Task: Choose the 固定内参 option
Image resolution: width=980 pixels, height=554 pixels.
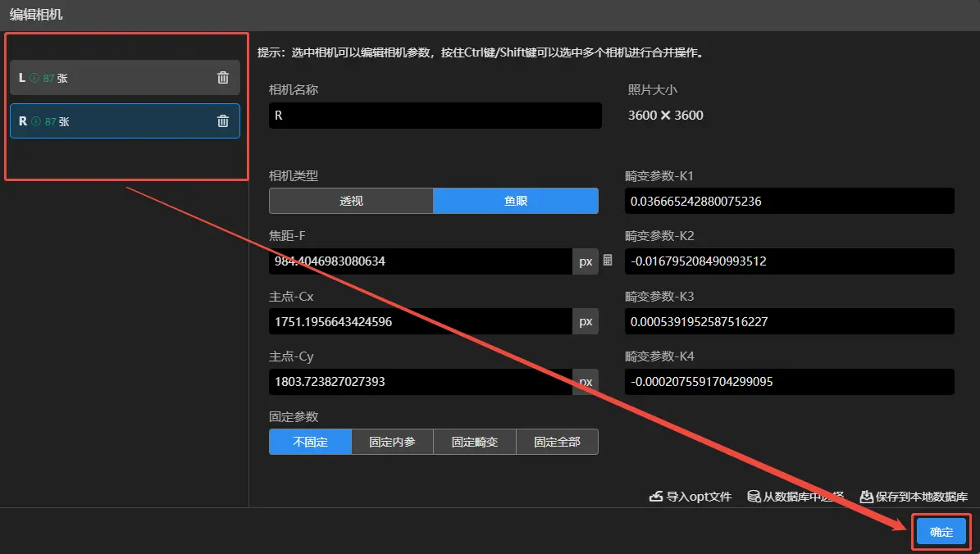Action: coord(392,442)
